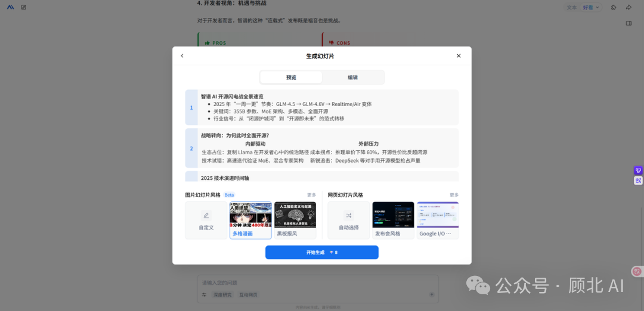Focus the 请输入您的问题 input field

[x=317, y=282]
